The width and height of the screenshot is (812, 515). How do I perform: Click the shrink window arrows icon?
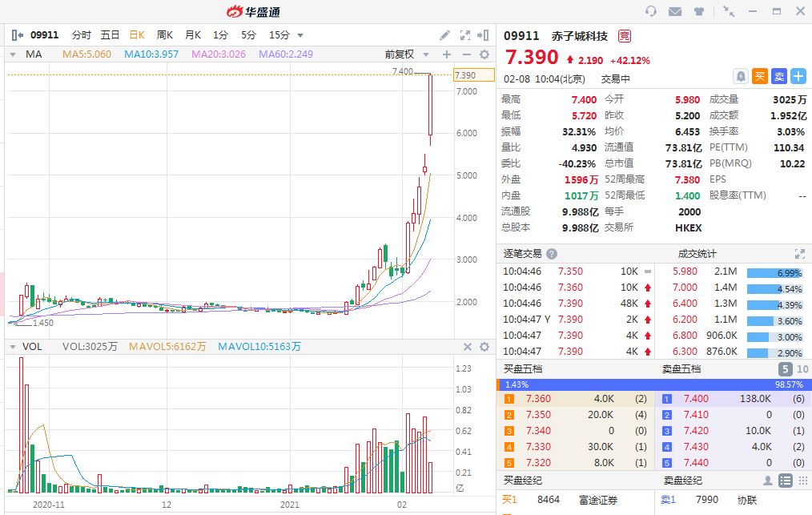click(729, 11)
